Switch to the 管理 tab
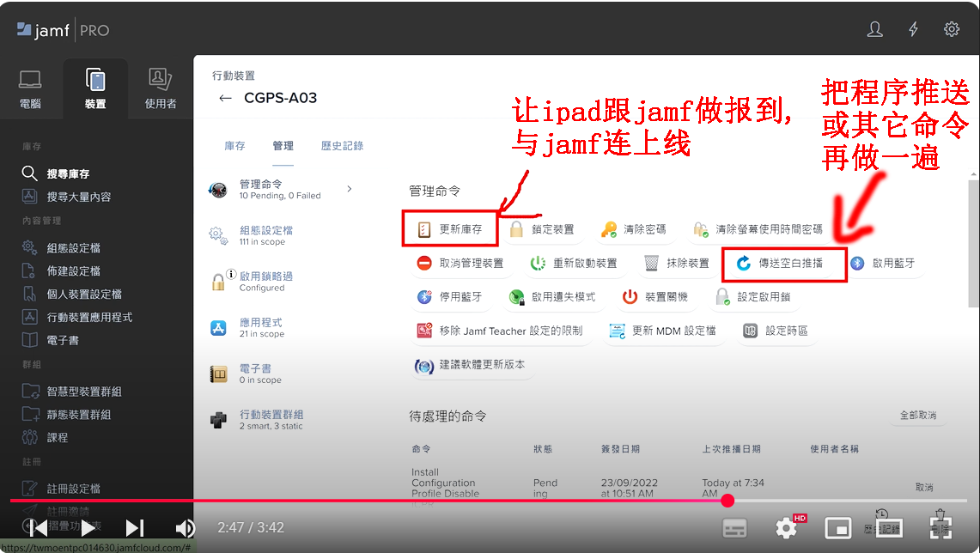 pos(283,146)
